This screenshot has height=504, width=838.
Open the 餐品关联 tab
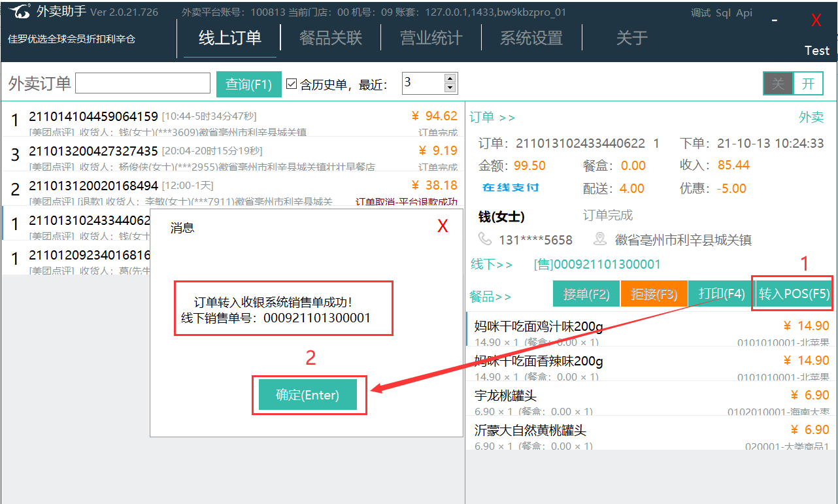tap(330, 38)
